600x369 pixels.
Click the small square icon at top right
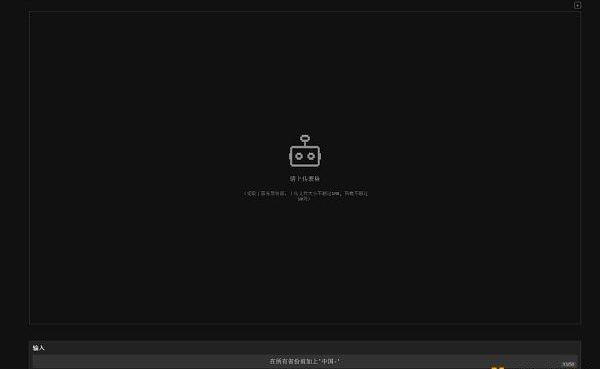577,5
